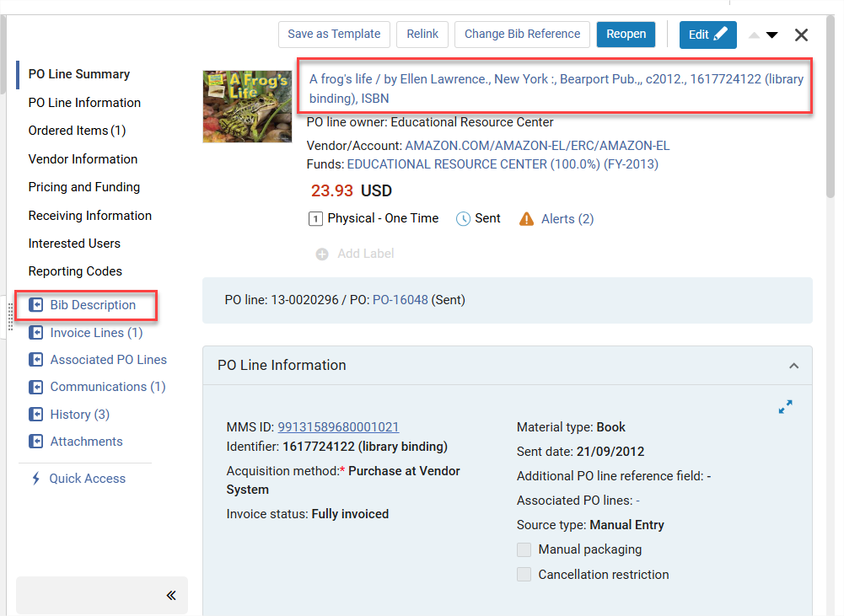Open the A frog's life title link
Viewport: 844px width, 616px height.
click(556, 88)
